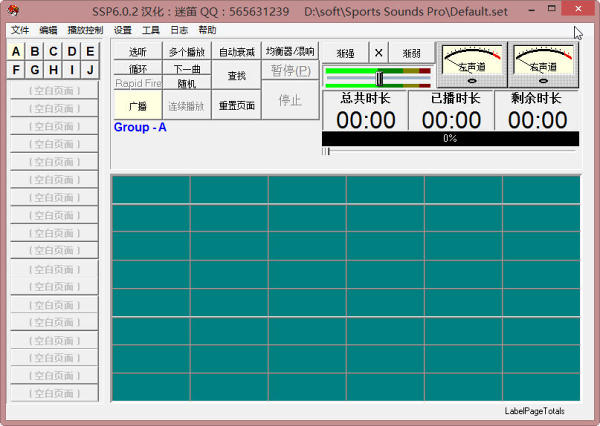
Task: Open the 帮助 menu
Action: 207,30
